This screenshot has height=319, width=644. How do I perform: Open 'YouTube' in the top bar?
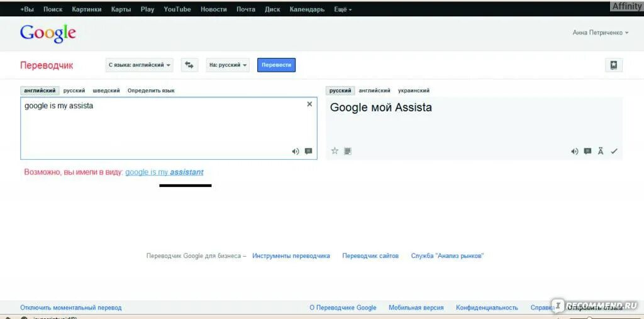click(177, 9)
